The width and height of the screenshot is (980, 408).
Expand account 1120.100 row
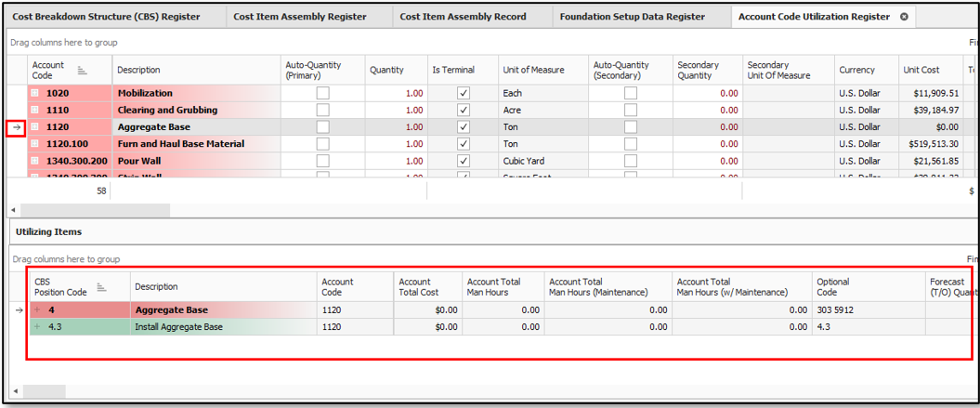tap(35, 144)
